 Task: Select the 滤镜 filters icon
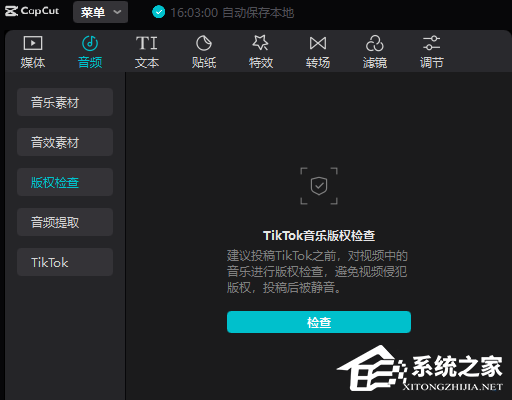click(x=375, y=43)
